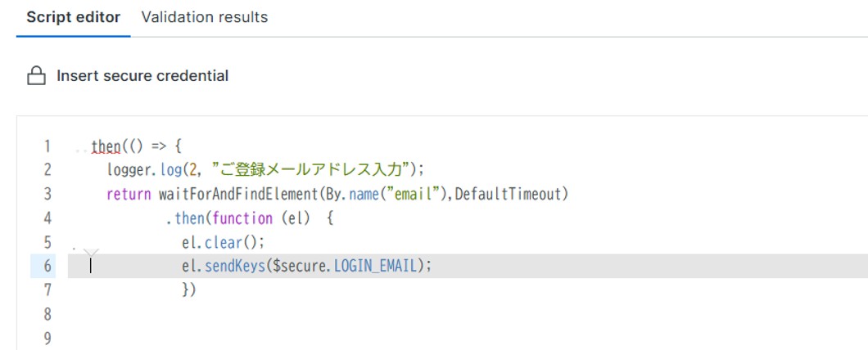Switch to Validation results tab
This screenshot has width=868, height=350.
tap(204, 17)
